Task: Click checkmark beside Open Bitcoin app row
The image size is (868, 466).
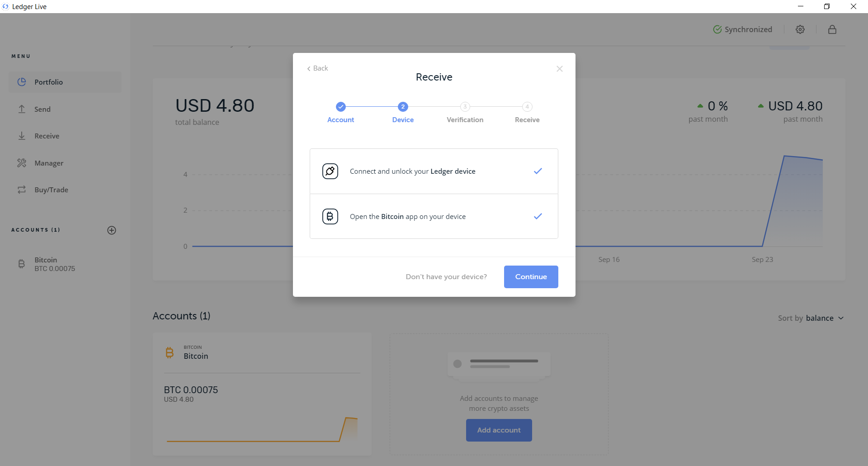Action: [538, 216]
